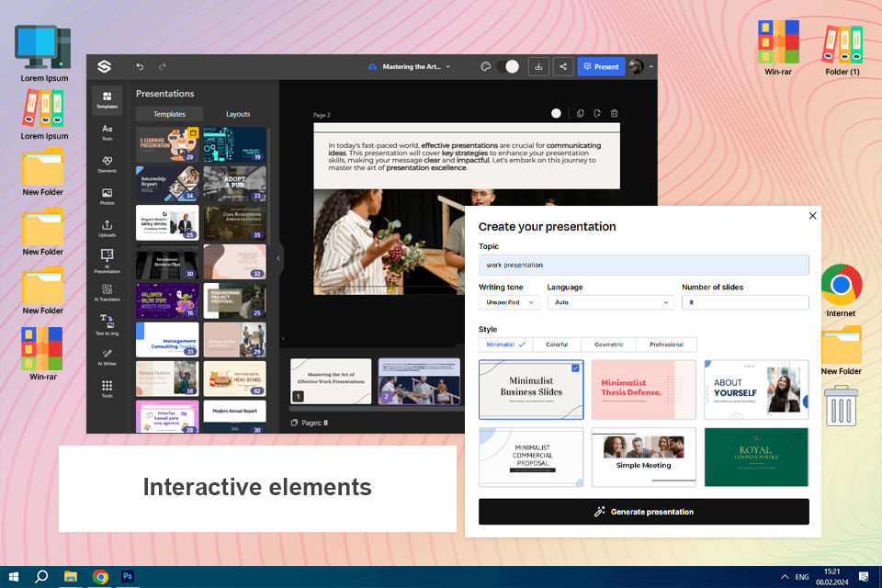Click the Number of slides field

(745, 302)
